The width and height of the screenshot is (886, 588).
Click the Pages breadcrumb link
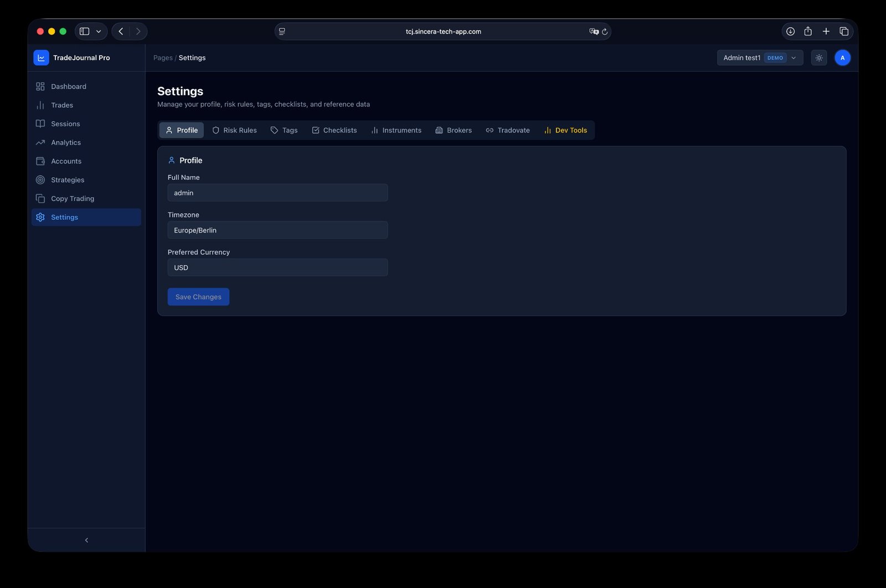click(x=163, y=58)
